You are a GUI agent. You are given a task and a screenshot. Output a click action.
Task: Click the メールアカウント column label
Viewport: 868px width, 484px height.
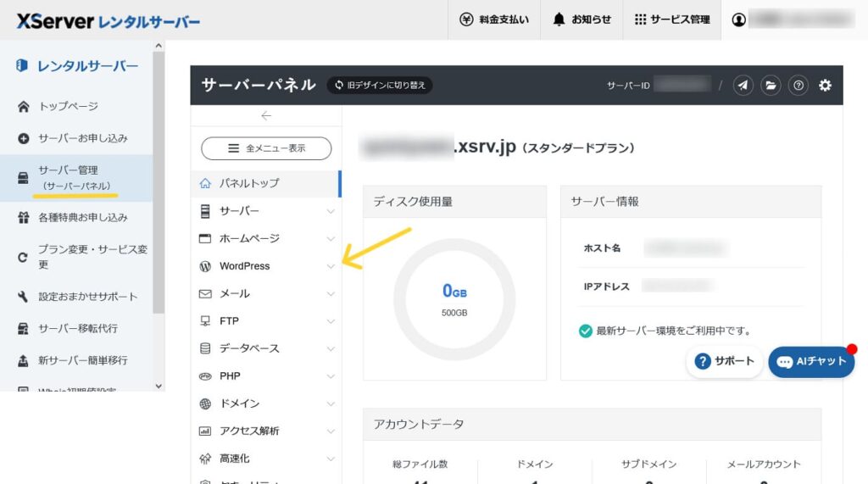point(764,464)
